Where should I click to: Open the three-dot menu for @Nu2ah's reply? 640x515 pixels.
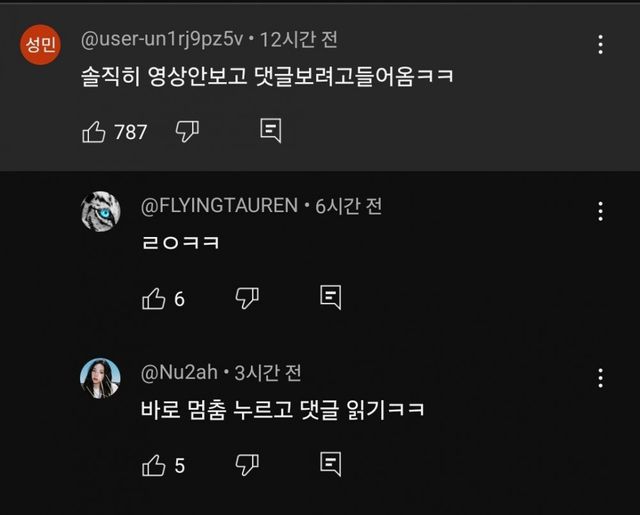pos(600,378)
